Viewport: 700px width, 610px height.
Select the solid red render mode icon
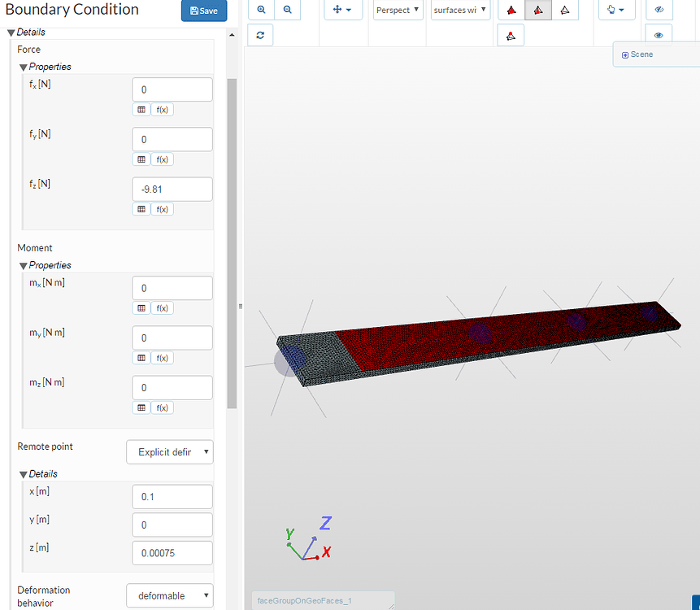click(511, 10)
